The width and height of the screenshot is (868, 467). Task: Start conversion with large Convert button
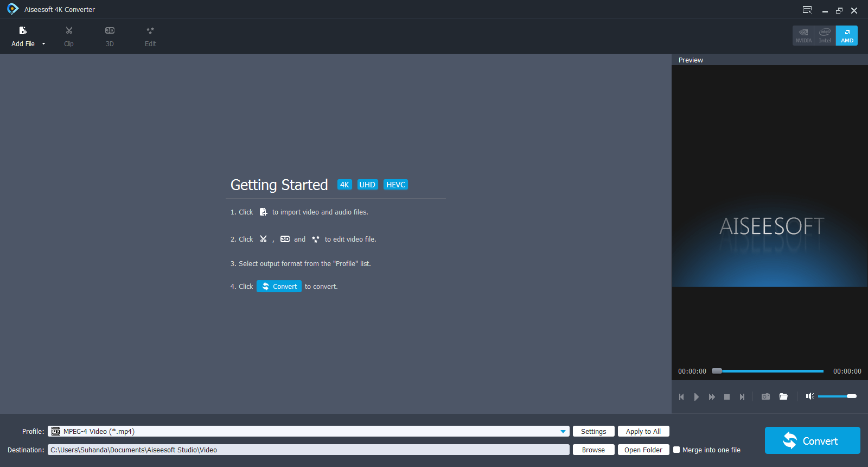click(812, 440)
